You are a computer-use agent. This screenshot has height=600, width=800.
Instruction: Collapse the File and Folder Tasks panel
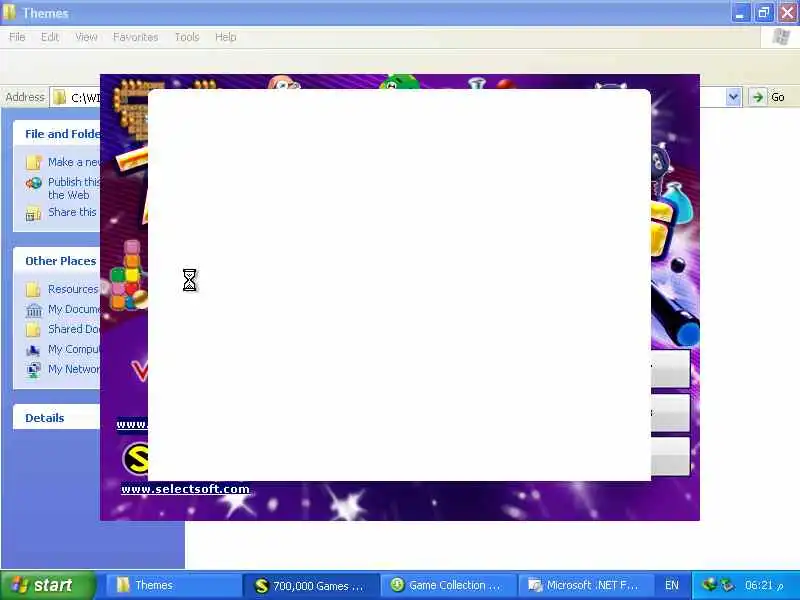57,134
